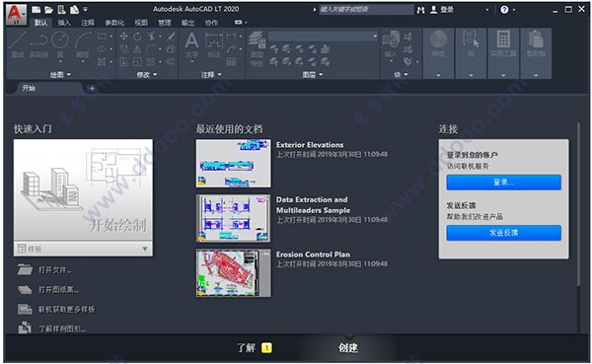Click the 开始绘制 start drawing tile
Screen dimensions: 592x364
[x=83, y=190]
